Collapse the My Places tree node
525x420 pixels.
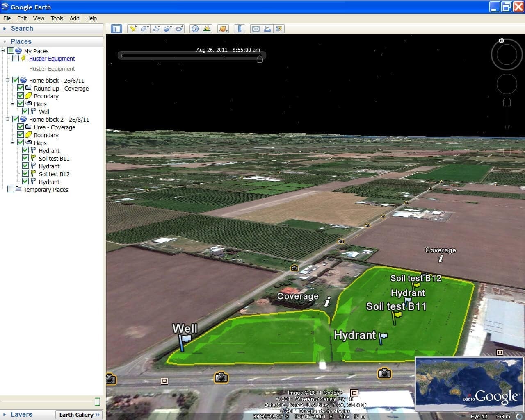coord(3,51)
